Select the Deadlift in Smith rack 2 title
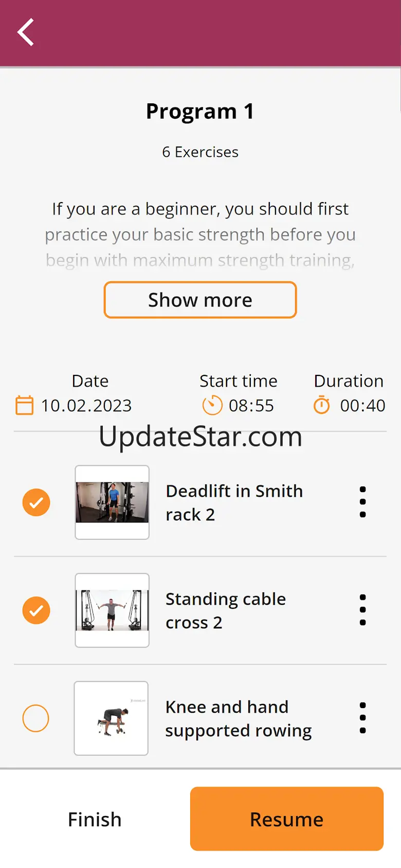401x868 pixels. tap(234, 502)
